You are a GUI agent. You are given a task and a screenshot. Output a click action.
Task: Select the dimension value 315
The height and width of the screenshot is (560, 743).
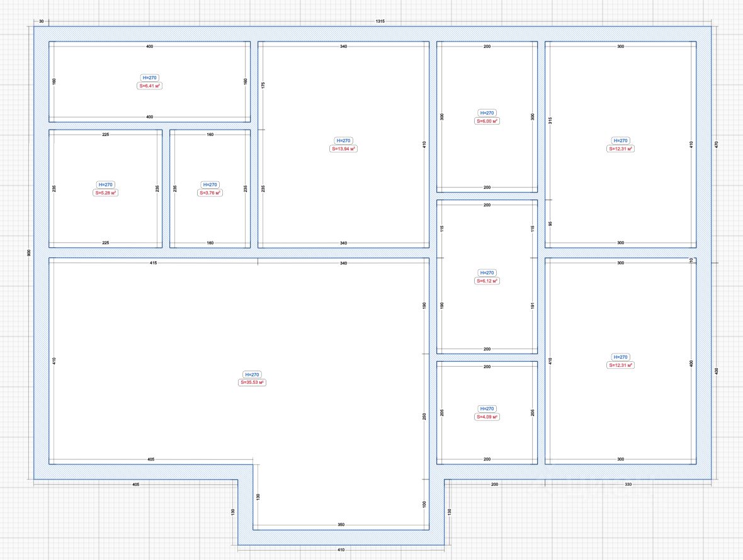[550, 121]
